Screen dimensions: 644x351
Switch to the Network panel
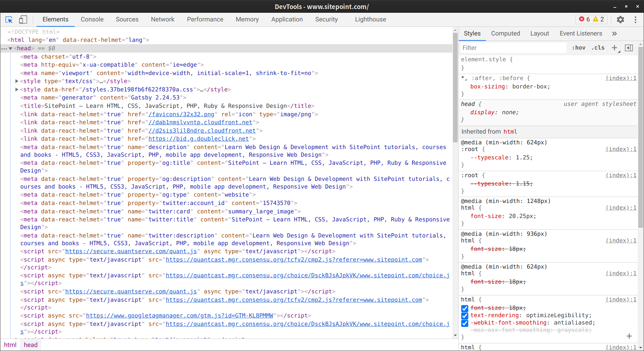[x=163, y=19]
